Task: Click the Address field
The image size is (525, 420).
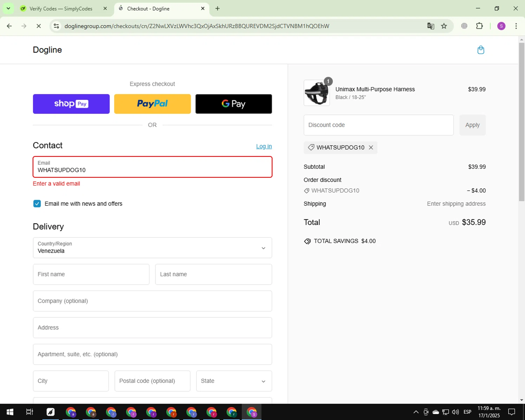Action: click(152, 328)
